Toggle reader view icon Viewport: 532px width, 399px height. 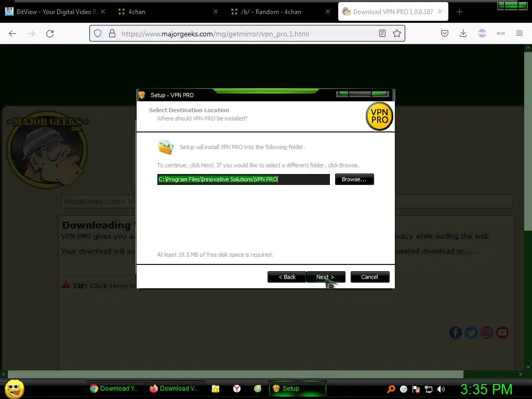pos(382,33)
